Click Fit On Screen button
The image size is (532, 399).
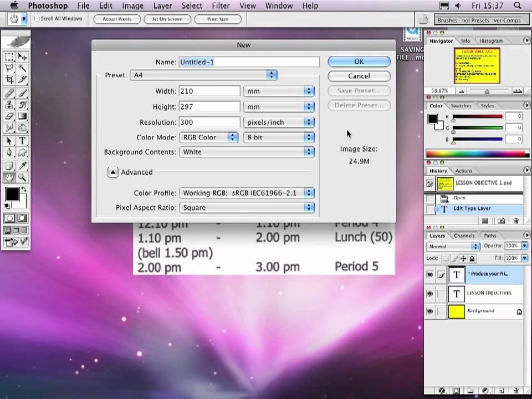pos(167,19)
